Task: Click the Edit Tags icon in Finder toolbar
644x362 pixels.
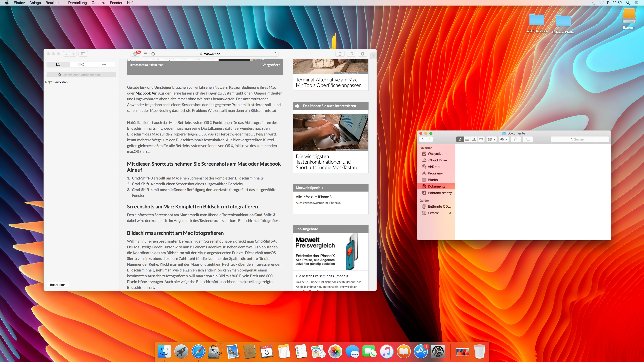Action: point(528,139)
